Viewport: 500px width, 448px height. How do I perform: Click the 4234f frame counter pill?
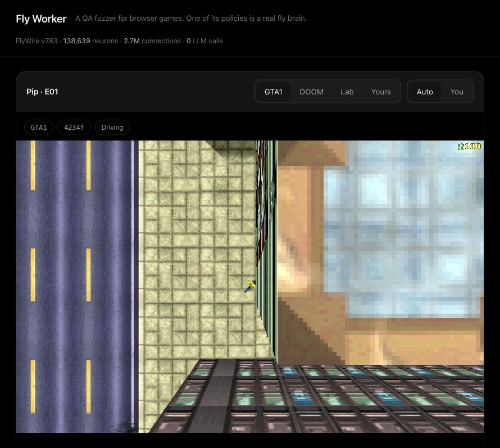tap(74, 127)
